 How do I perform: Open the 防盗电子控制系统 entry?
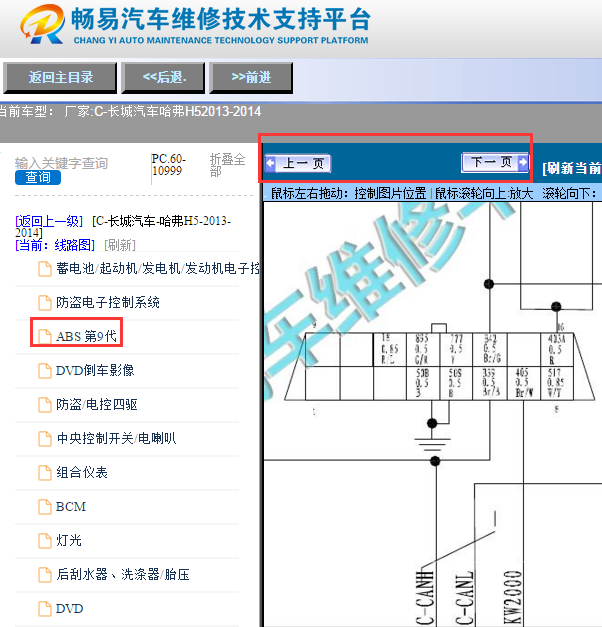tap(108, 302)
